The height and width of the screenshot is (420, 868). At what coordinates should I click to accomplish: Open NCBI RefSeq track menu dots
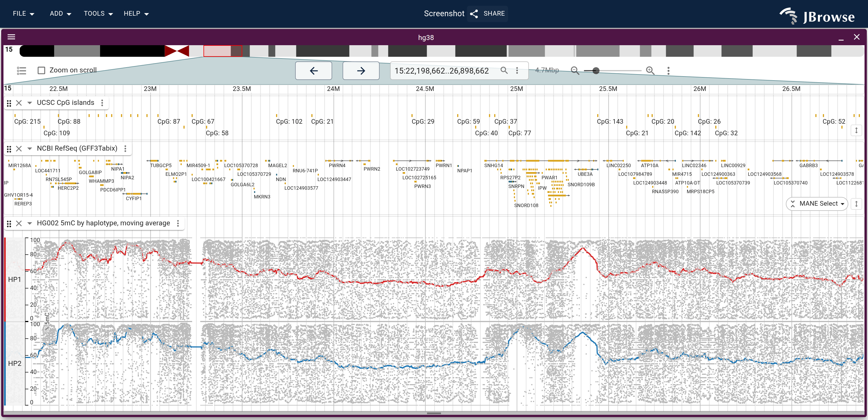125,148
